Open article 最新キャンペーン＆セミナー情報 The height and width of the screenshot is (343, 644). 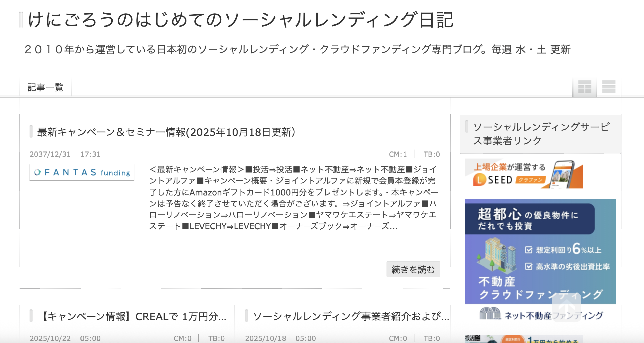[x=166, y=132]
